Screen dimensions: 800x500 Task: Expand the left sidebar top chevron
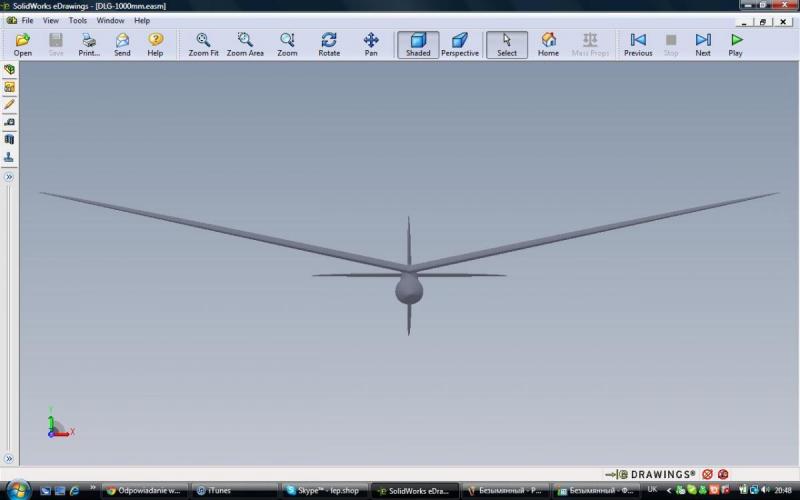pos(9,177)
